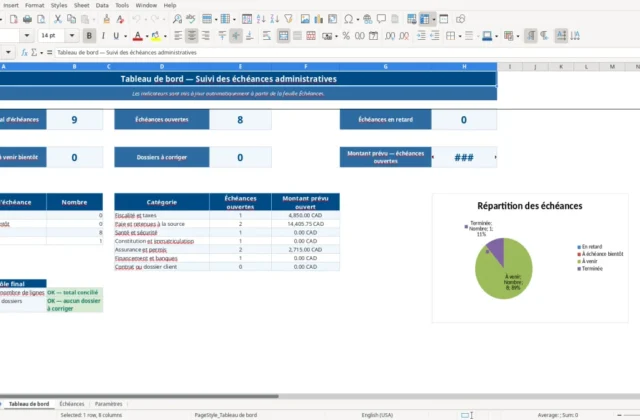The image size is (640, 420).
Task: Toggle Center Horizontally alignment
Action: 191,36
